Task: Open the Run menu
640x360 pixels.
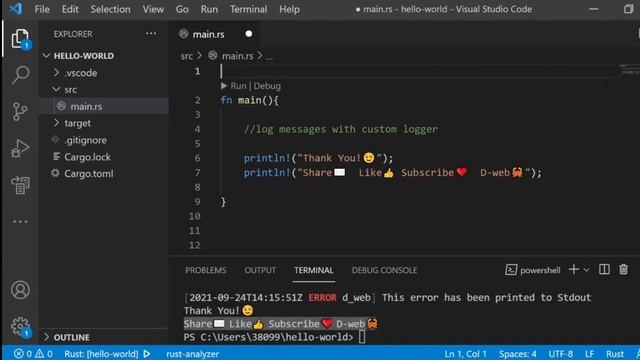Action: click(x=209, y=9)
